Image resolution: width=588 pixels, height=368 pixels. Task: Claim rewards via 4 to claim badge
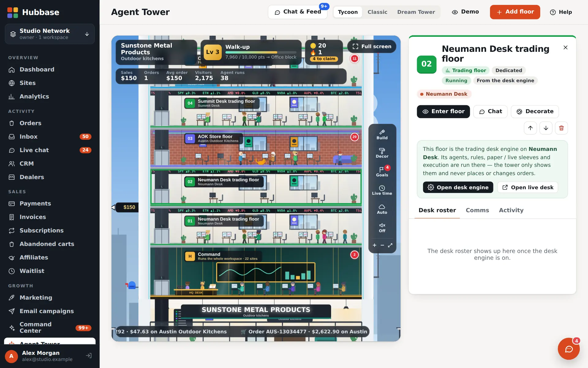click(324, 59)
